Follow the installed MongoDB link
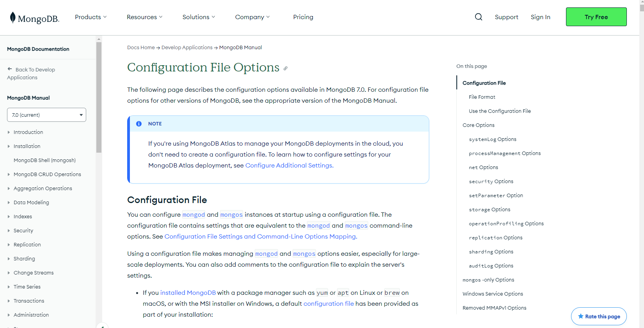The height and width of the screenshot is (328, 644). click(x=188, y=293)
